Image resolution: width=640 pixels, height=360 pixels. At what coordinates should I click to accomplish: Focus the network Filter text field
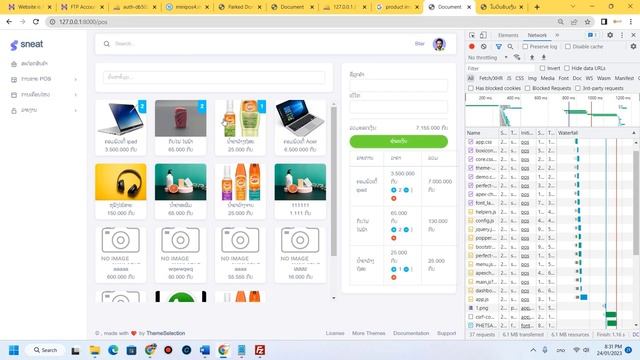point(501,68)
